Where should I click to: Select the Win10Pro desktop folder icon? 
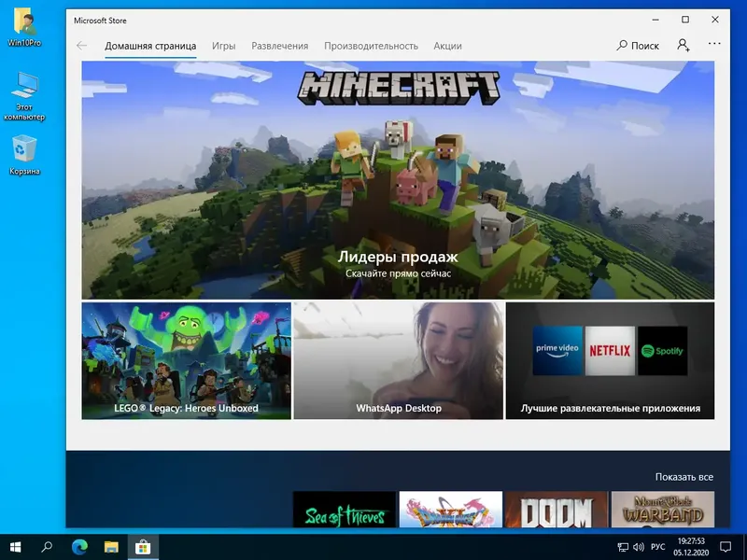click(24, 27)
